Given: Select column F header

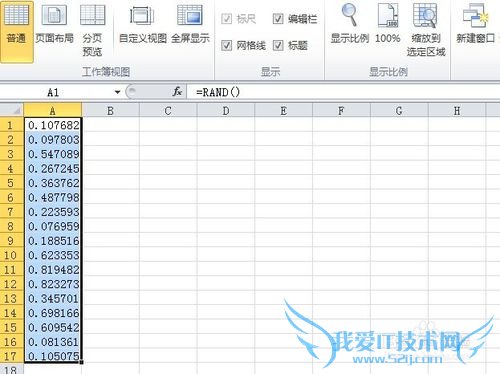Looking at the screenshot, I should click(x=341, y=110).
